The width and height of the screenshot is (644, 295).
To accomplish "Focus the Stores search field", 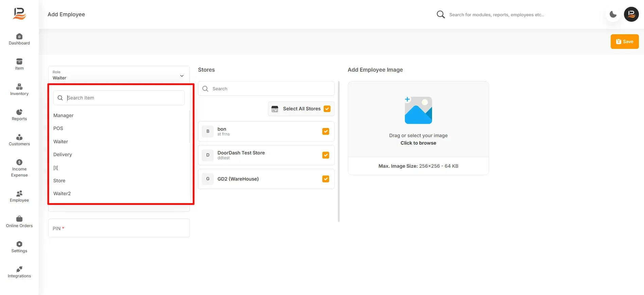I will (266, 89).
